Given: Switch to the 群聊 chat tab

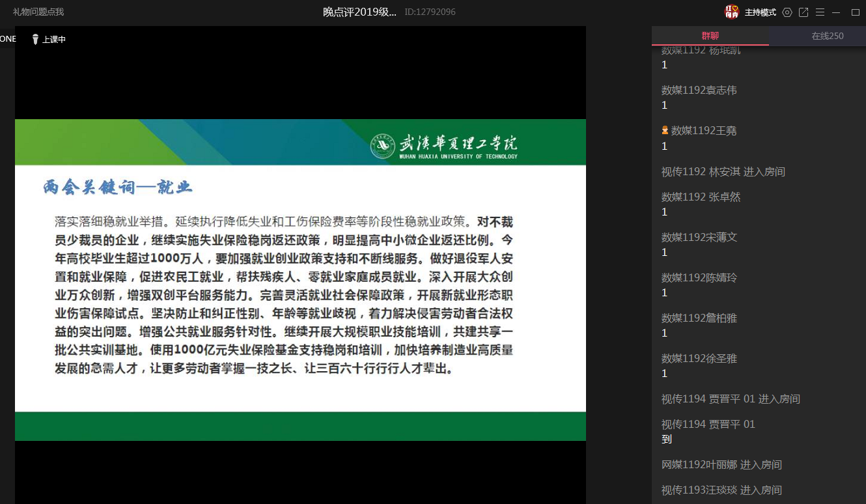Looking at the screenshot, I should coord(710,36).
